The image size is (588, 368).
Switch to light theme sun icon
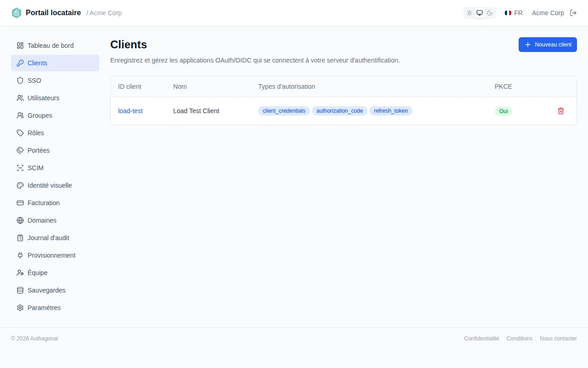[x=469, y=13]
